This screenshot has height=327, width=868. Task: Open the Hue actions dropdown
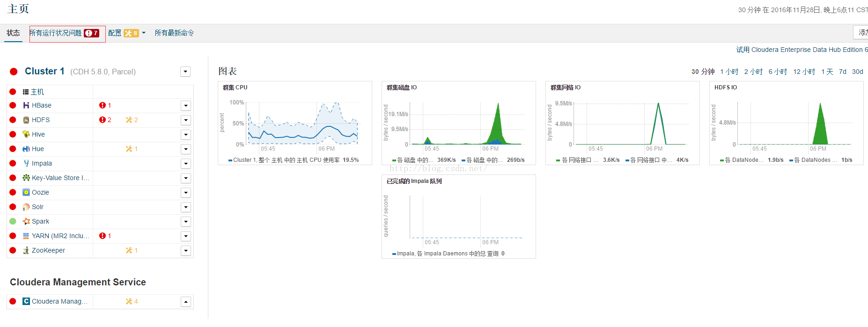click(x=186, y=149)
